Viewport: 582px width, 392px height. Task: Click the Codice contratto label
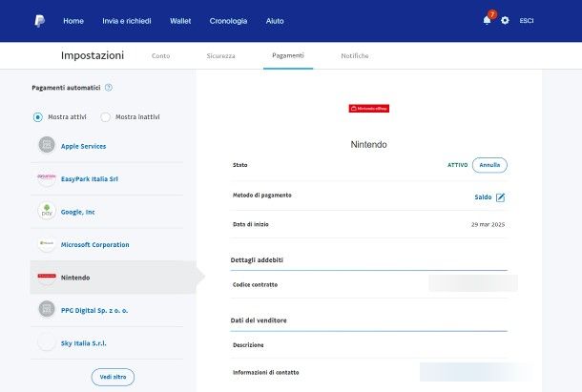[255, 285]
